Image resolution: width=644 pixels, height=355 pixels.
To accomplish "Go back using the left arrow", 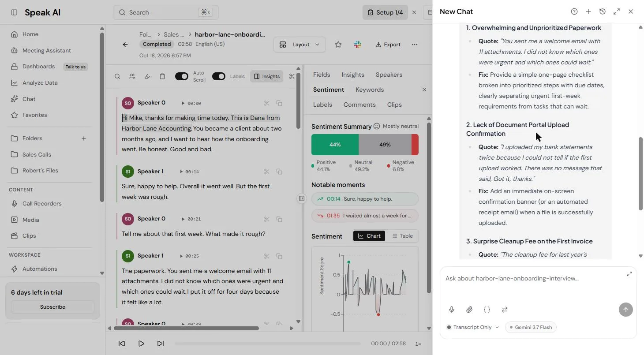I will (125, 45).
